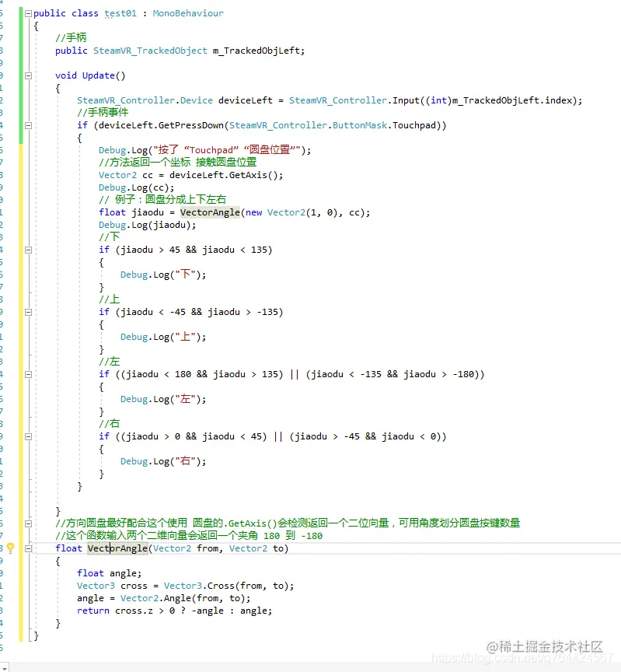Click the deviceLeft variable in its declaration
Viewport: 621px width, 672px height.
tap(246, 100)
